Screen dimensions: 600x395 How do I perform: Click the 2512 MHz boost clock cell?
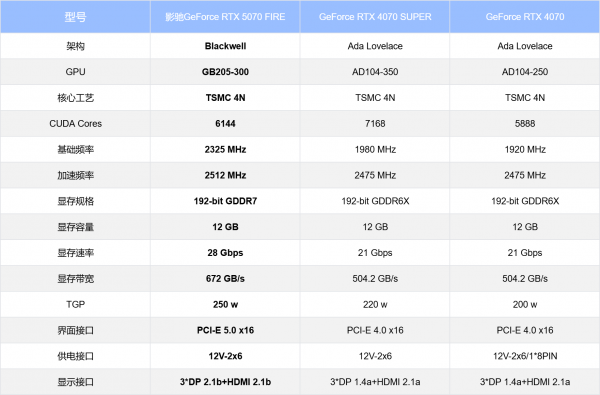tap(225, 175)
